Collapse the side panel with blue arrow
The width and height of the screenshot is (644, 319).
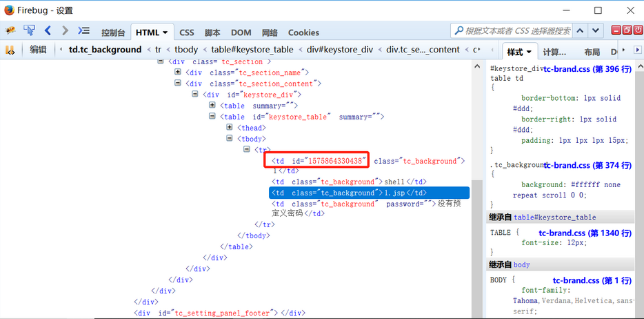638,50
